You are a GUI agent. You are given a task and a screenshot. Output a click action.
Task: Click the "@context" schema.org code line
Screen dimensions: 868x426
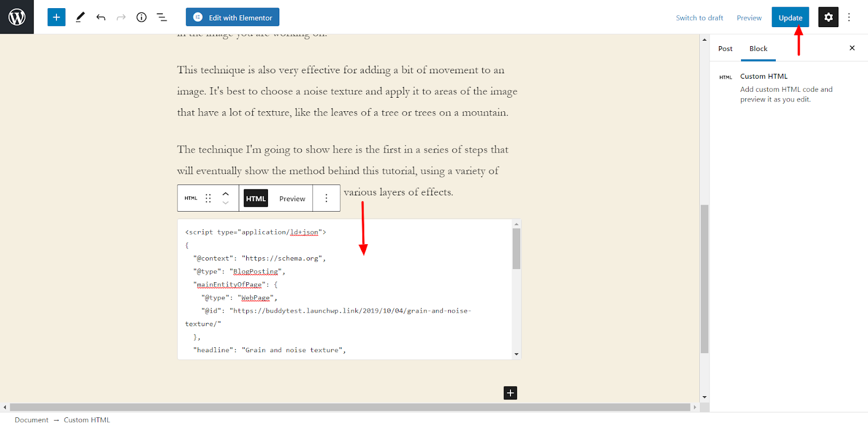[259, 258]
